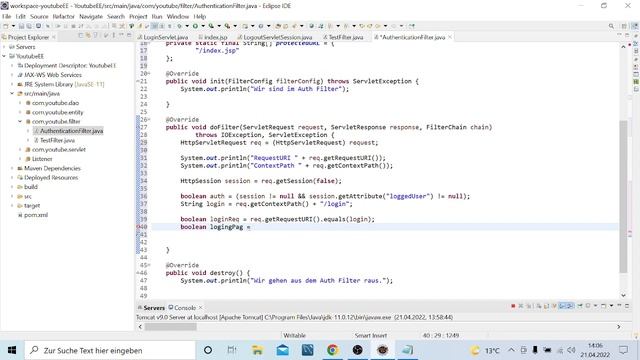Collapse the doFilter method fold at line 26
The height and width of the screenshot is (360, 640).
pyautogui.click(x=149, y=120)
